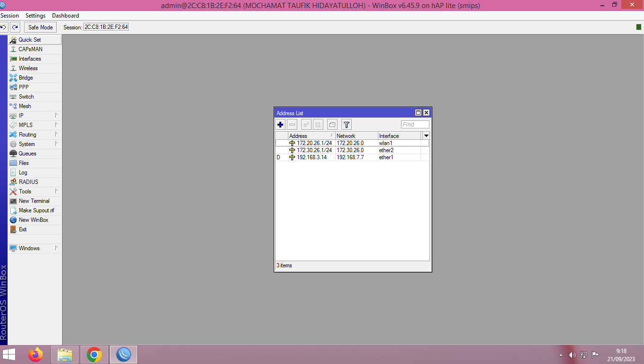Click the Redo arrow icon
The width and height of the screenshot is (644, 364).
[15, 27]
